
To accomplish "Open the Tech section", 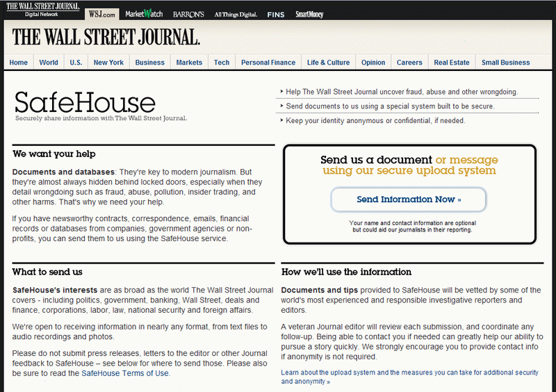I will 222,63.
